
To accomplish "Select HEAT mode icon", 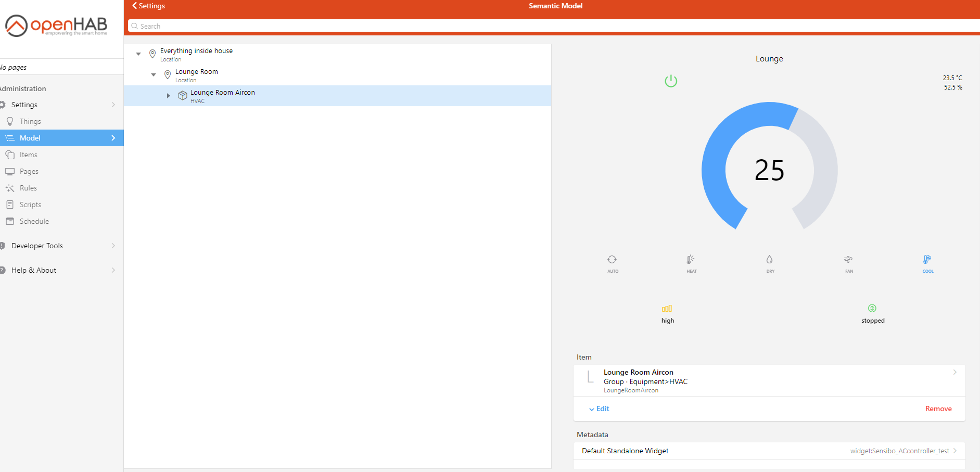I will click(691, 259).
